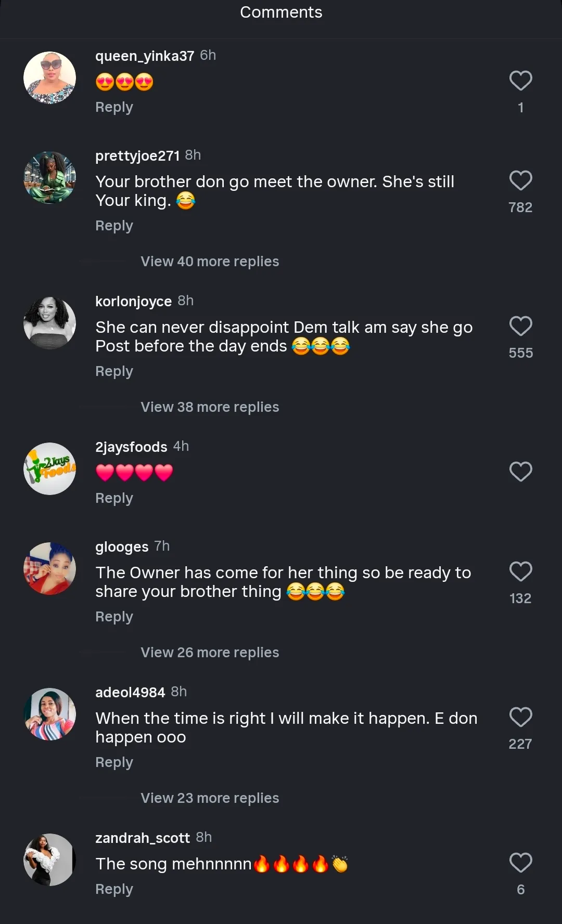View korlonjoyce's profile photo
Viewport: 562px width, 924px height.
(50, 323)
